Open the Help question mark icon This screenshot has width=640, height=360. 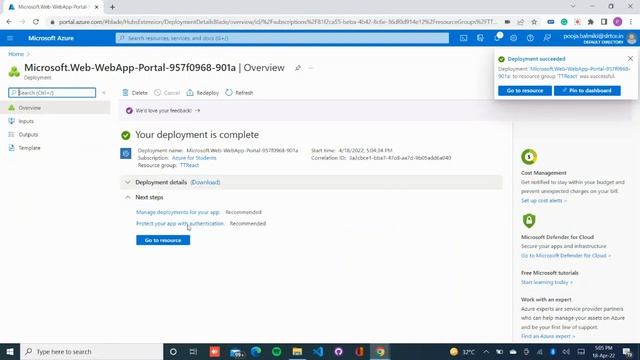click(530, 38)
